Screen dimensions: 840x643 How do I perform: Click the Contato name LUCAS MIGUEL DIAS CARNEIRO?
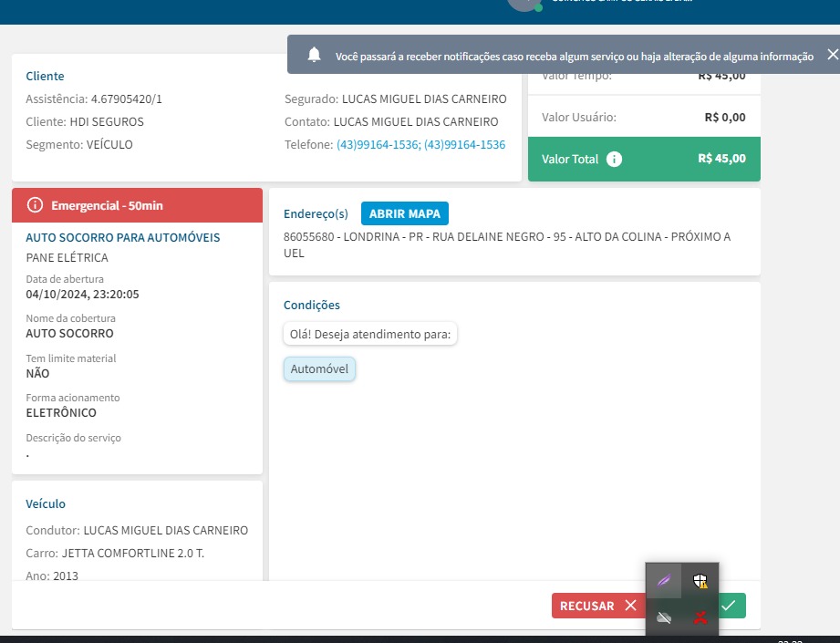[416, 121]
